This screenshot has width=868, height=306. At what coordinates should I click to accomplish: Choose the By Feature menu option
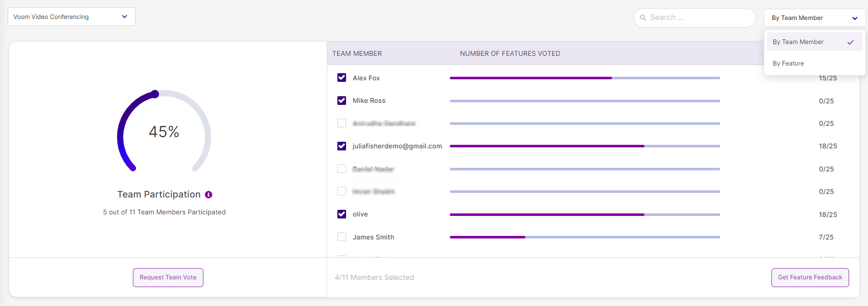point(788,63)
